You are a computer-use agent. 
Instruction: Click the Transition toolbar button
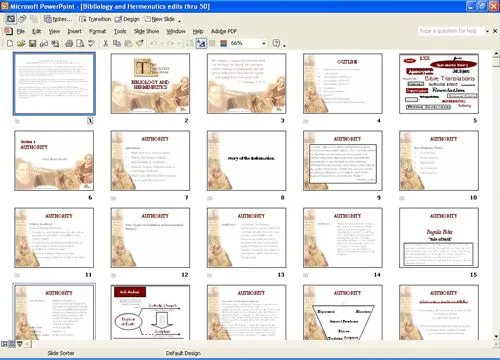tap(95, 19)
